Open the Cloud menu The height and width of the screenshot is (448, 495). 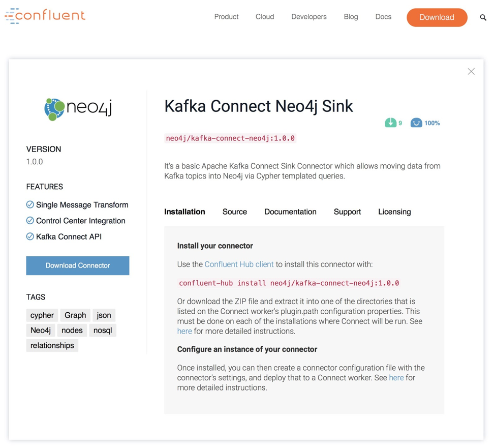click(x=264, y=17)
